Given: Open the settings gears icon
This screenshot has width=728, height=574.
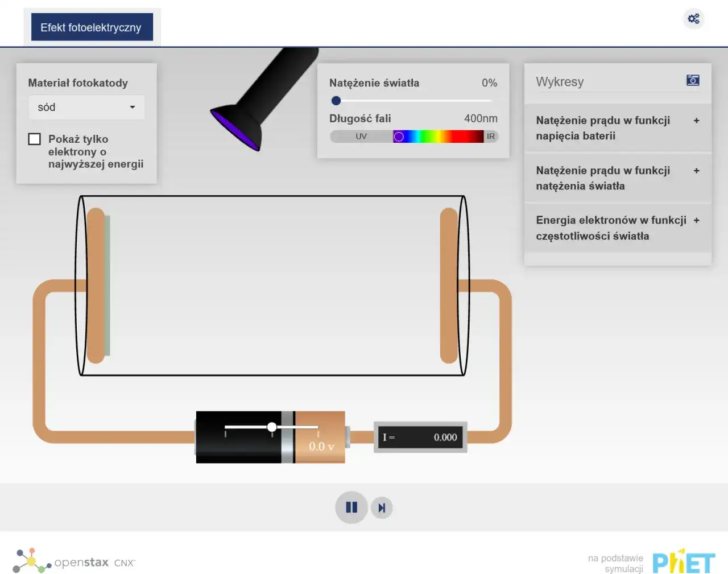Looking at the screenshot, I should coord(693,19).
